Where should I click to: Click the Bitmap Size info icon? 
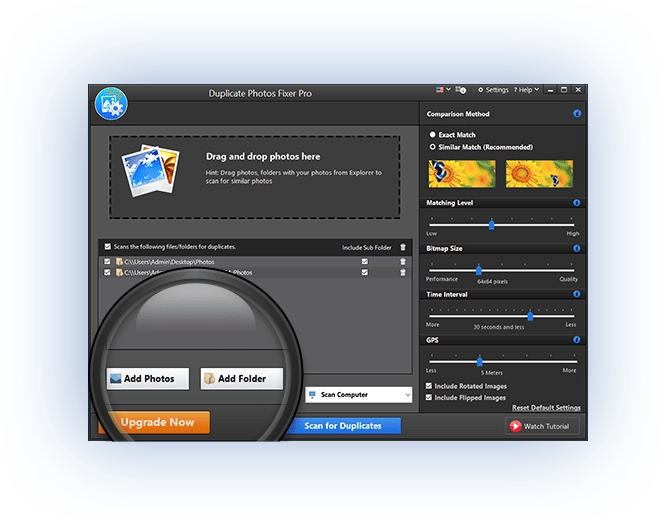[x=576, y=249]
